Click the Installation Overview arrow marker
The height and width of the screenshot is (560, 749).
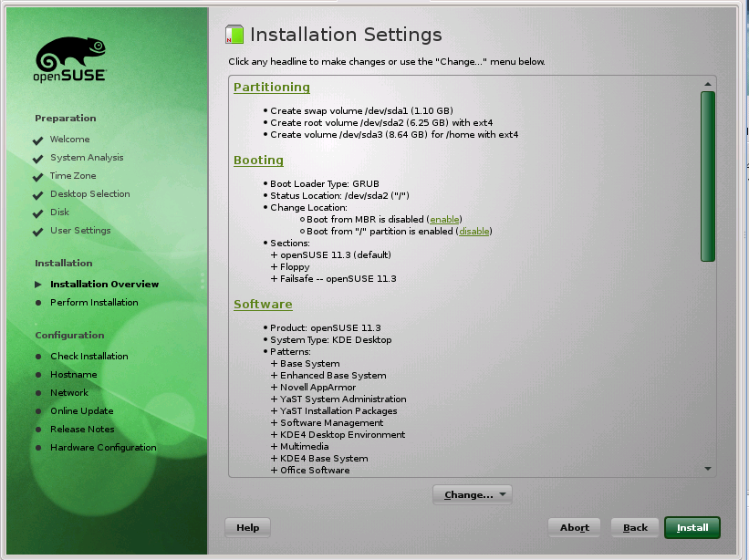[x=37, y=285]
